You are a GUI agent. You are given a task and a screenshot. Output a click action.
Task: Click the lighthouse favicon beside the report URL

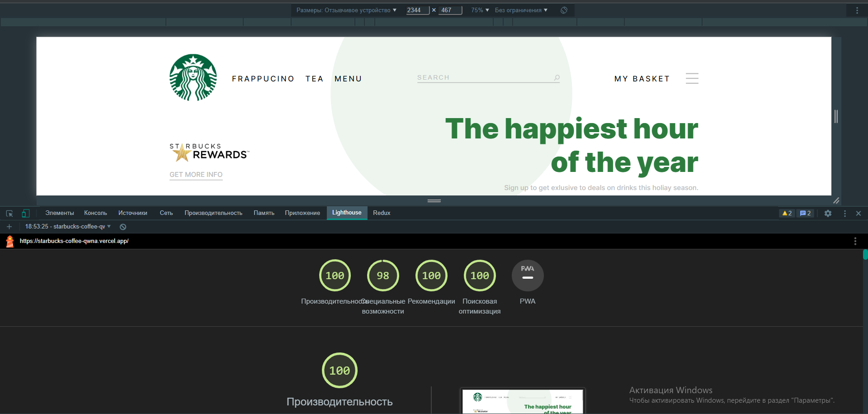click(9, 241)
